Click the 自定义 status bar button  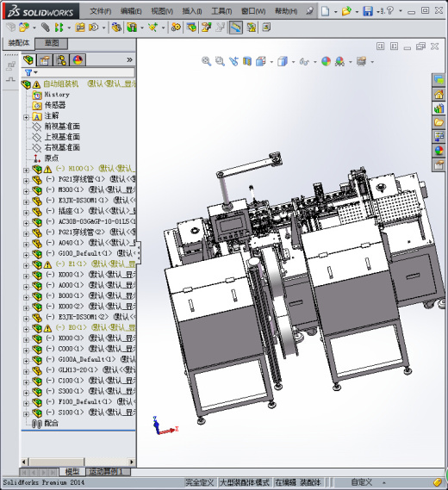click(361, 482)
